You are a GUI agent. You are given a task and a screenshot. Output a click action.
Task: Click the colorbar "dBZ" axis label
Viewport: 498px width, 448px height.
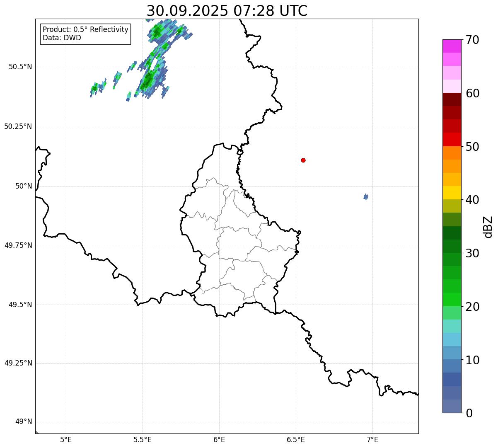click(488, 226)
